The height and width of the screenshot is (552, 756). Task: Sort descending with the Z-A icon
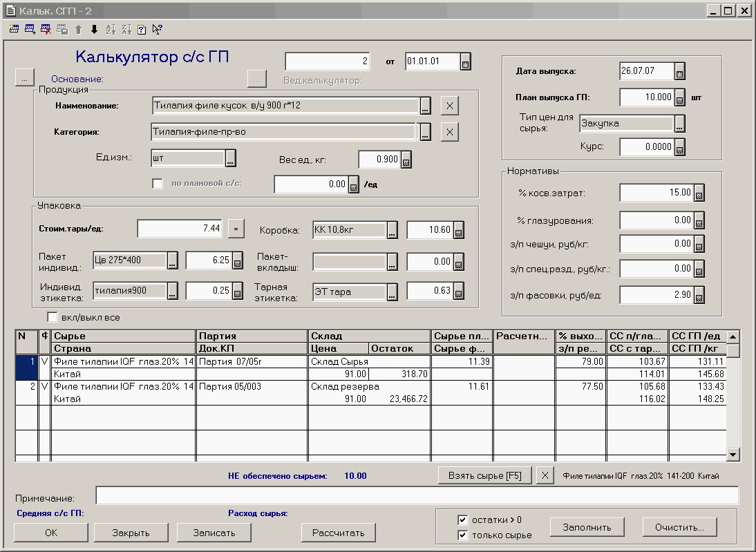click(x=126, y=30)
